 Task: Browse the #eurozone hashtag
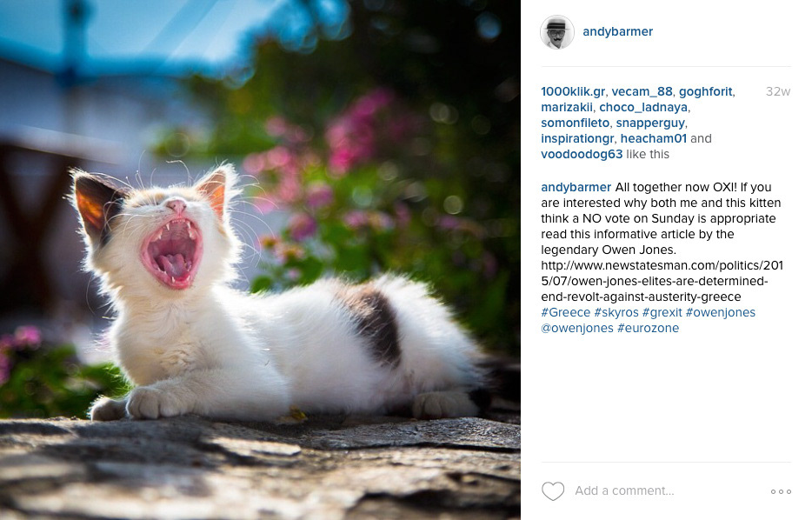pyautogui.click(x=648, y=328)
